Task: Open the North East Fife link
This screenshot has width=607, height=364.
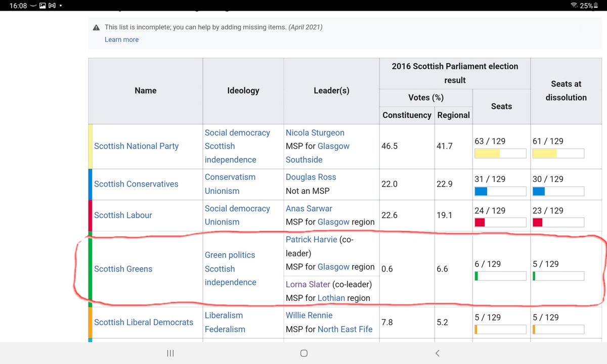Action: [345, 329]
